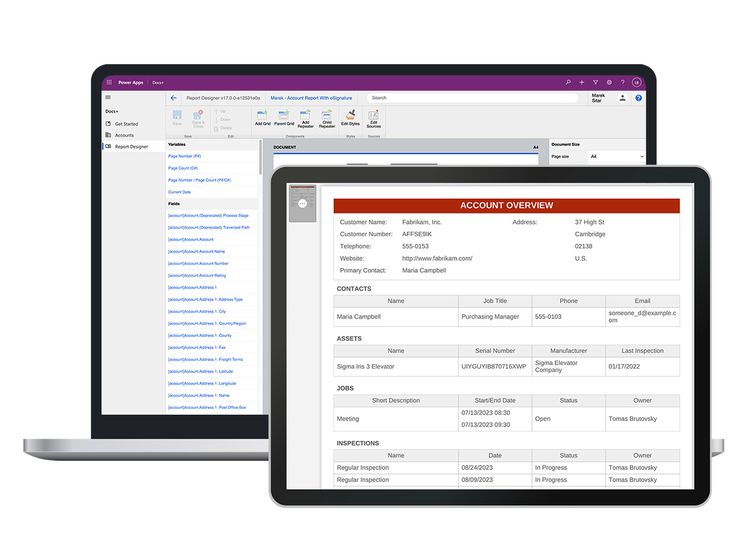Viewport: 747px width, 560px height.
Task: Select the Account Name field
Action: click(196, 251)
